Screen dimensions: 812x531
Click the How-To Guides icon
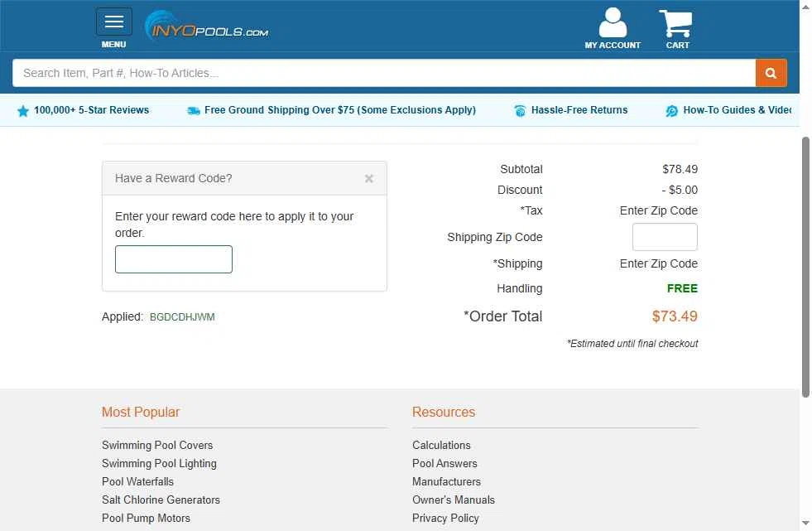pyautogui.click(x=671, y=111)
